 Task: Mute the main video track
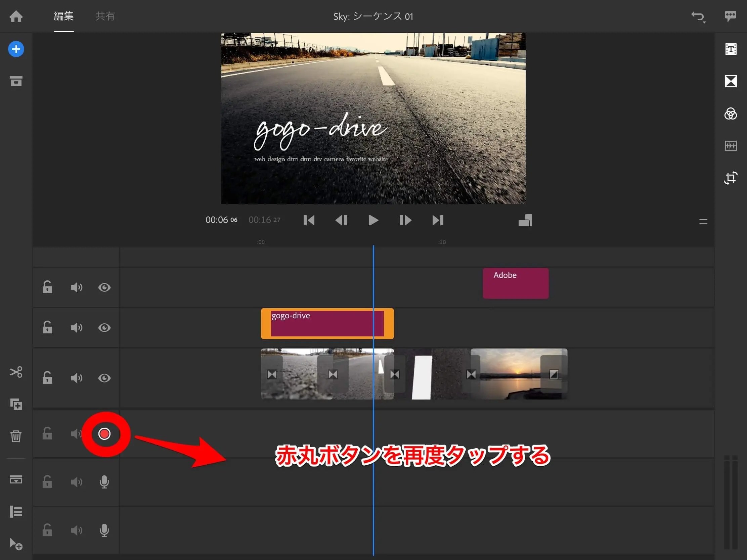[76, 378]
